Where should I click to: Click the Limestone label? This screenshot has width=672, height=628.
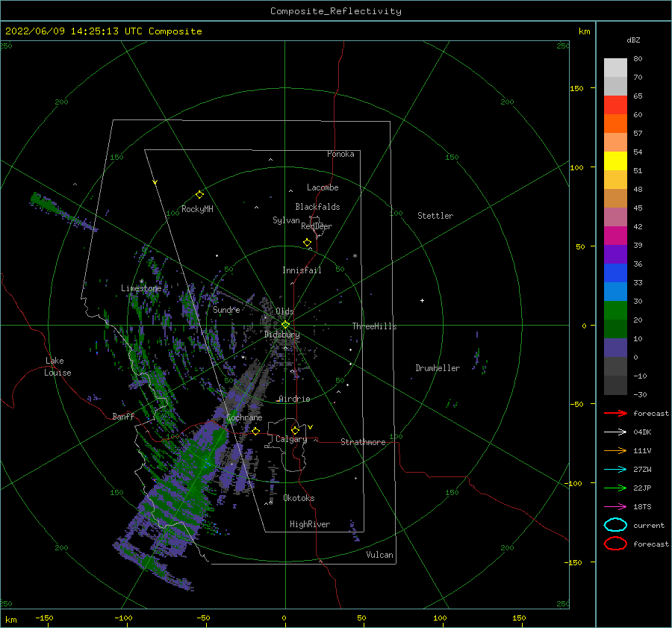(x=141, y=288)
